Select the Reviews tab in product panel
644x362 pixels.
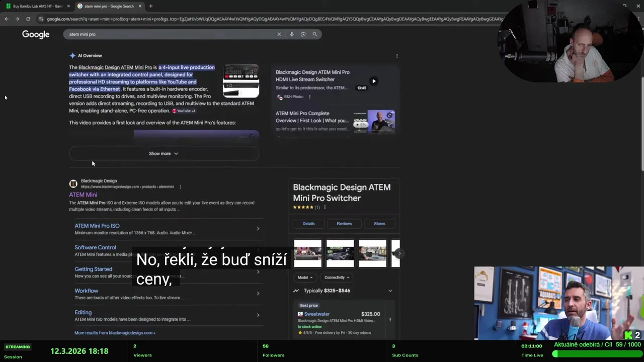tap(344, 223)
